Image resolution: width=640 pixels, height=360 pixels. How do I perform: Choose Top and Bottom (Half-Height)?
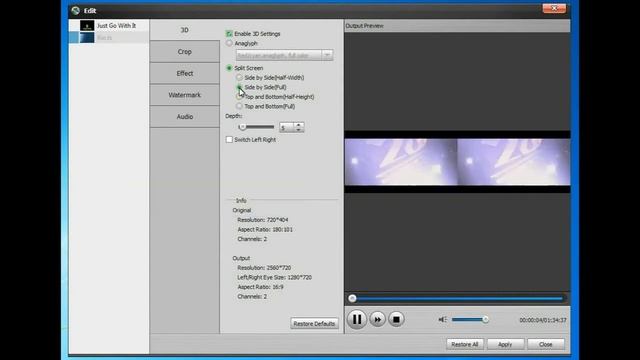(240, 97)
